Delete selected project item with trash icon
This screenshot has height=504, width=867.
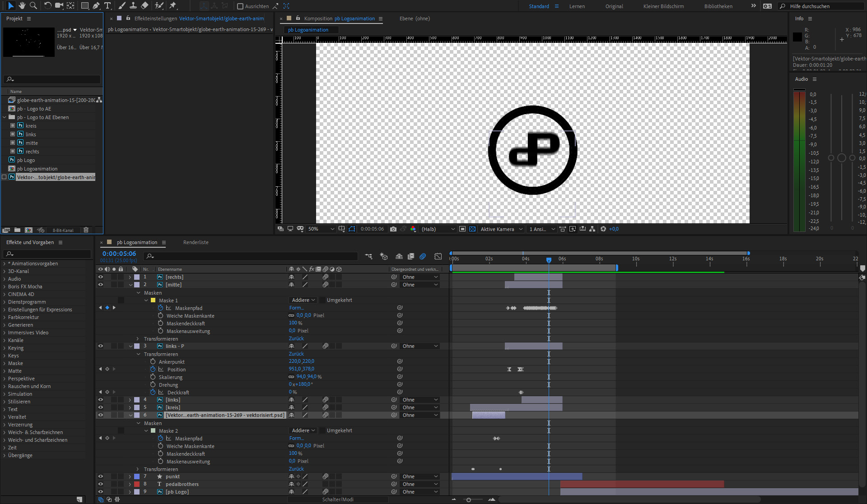point(86,230)
